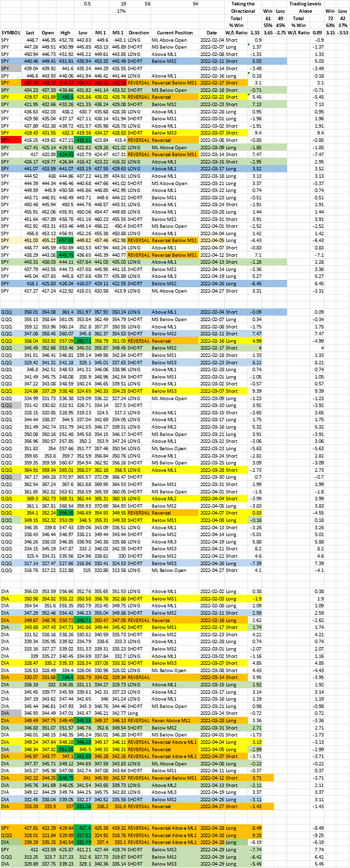Select the green DIA Low cell 346.71
Image resolution: width=350 pixels, height=868 pixels.
(x=83, y=621)
